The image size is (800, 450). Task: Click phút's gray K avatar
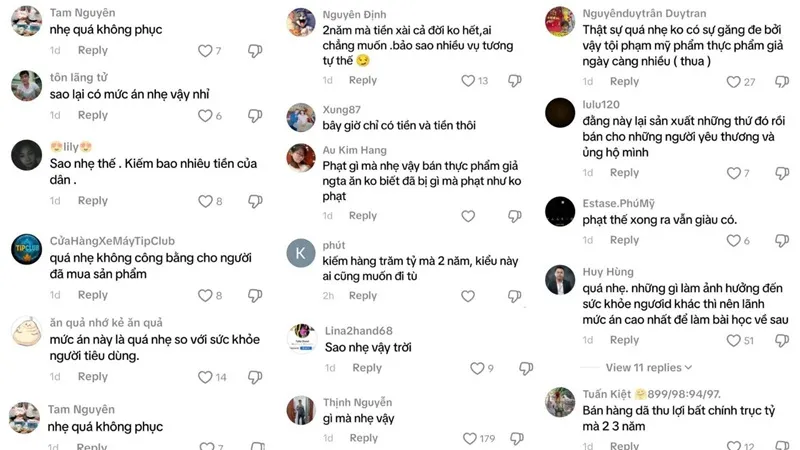point(300,252)
